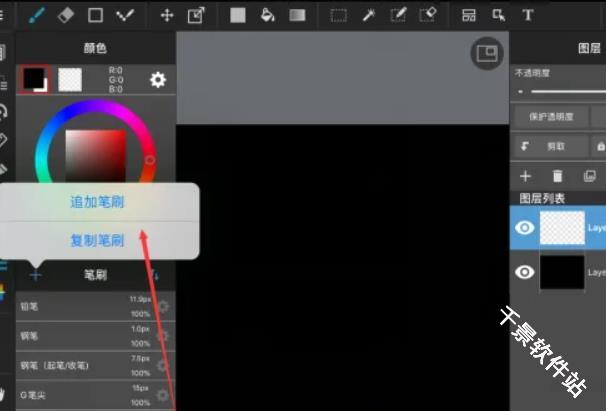This screenshot has width=606, height=411.
Task: Select the Text tool T icon
Action: tap(528, 15)
